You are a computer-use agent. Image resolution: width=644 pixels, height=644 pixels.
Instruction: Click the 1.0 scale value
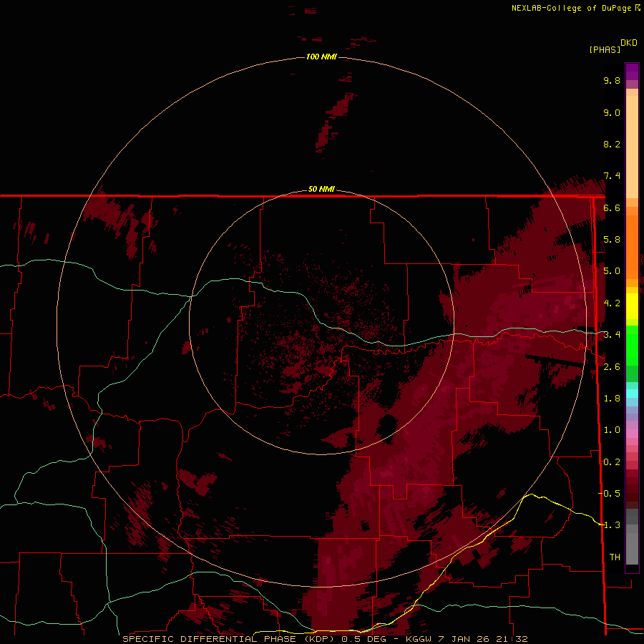[612, 430]
